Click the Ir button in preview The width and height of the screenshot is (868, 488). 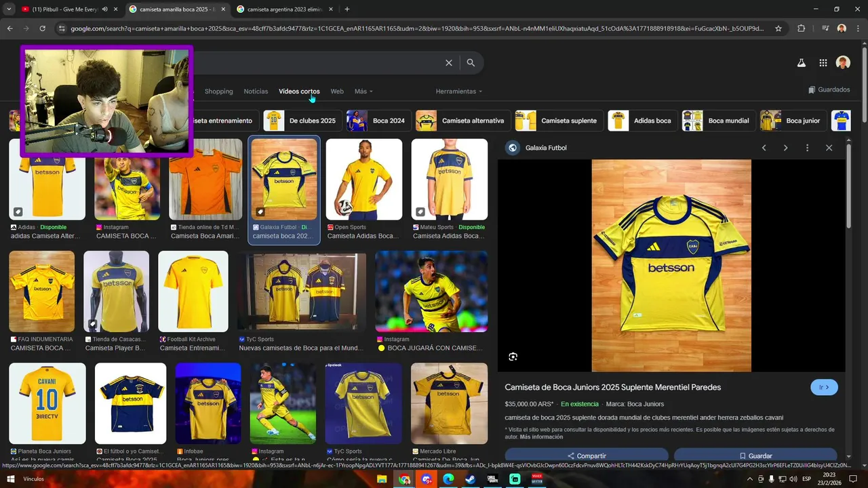824,388
